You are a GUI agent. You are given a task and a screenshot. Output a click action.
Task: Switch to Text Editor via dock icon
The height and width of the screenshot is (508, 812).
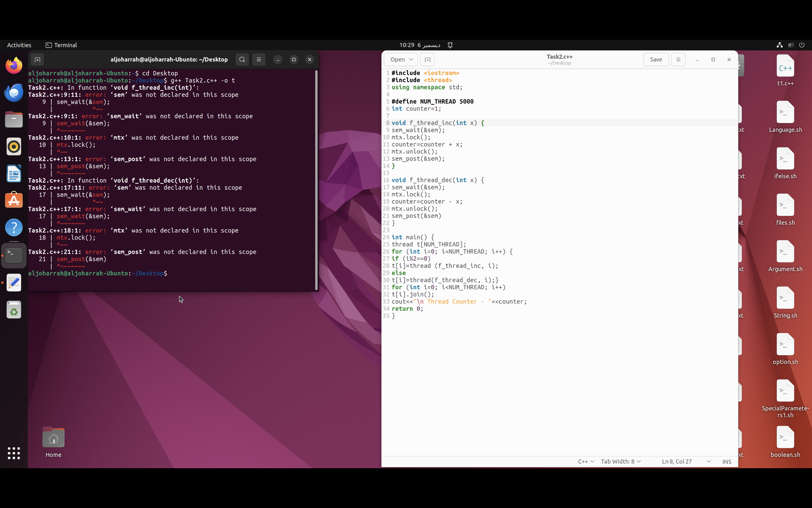(x=14, y=283)
